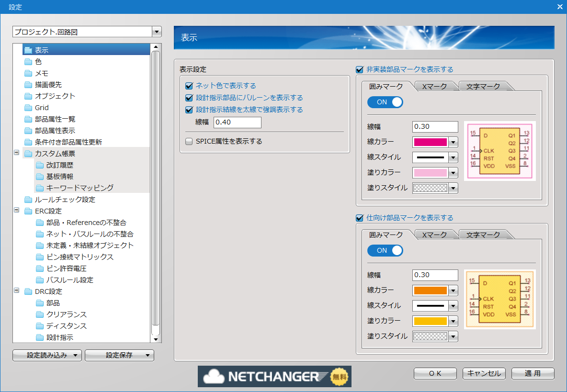Click the folder icon next to ピン接続マトリックス

pos(40,257)
